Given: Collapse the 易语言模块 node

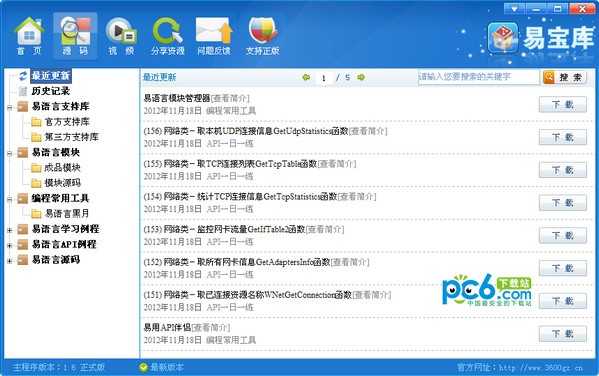Looking at the screenshot, I should coord(10,154).
